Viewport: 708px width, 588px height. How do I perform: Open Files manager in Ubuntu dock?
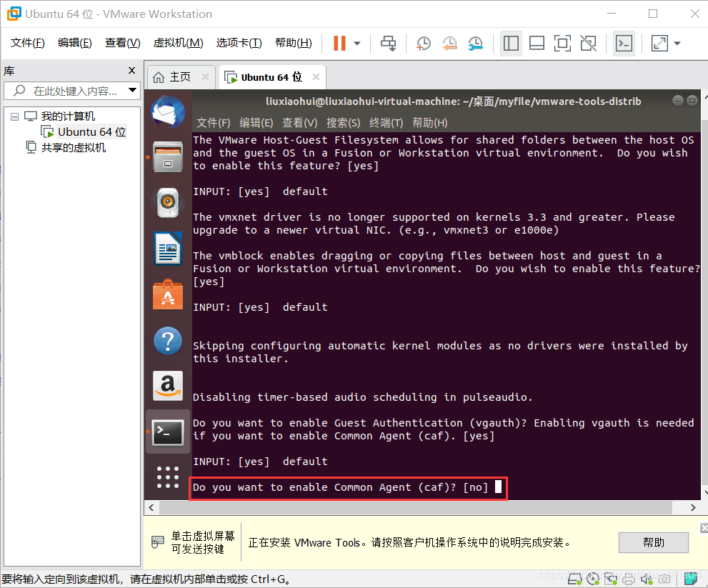[168, 157]
